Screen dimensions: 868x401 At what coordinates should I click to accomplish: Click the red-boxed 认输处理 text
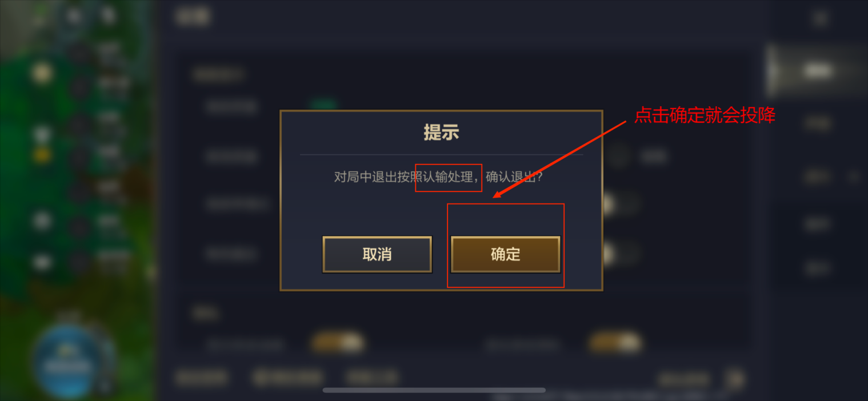click(x=448, y=177)
